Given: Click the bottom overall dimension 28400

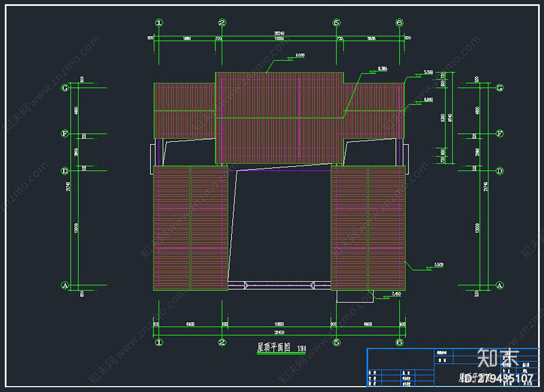Looking at the screenshot, I should click(279, 333).
